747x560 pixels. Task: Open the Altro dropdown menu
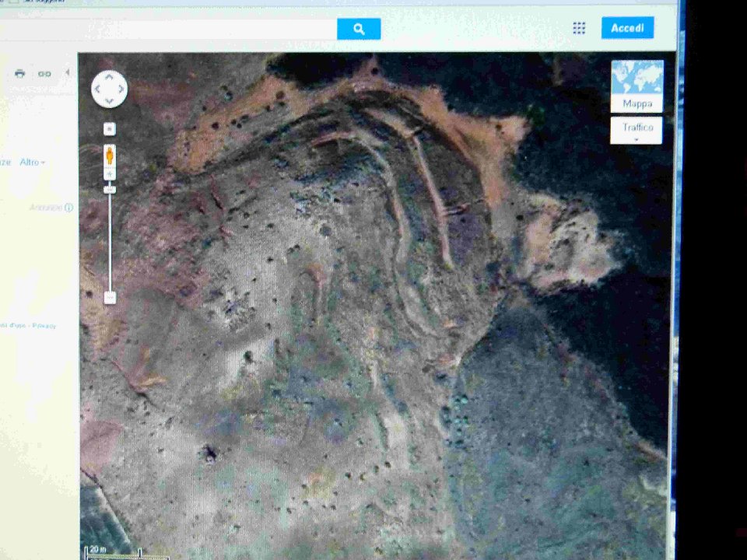pos(33,163)
